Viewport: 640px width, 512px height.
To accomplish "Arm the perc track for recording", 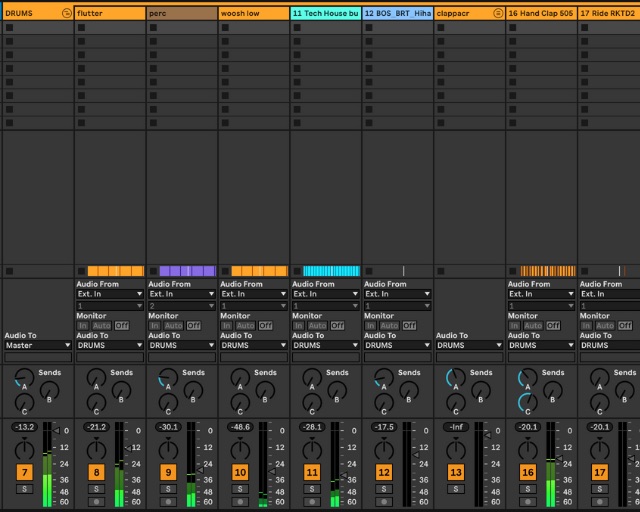I will (168, 501).
